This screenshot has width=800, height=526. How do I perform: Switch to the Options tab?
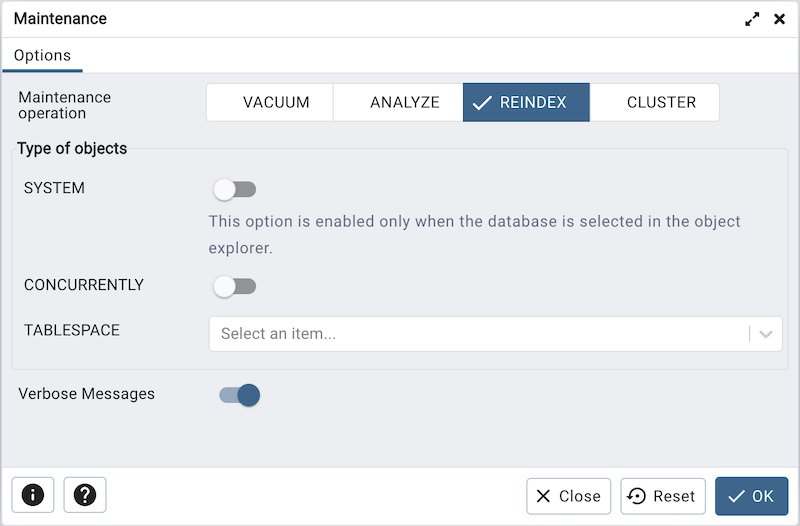click(x=42, y=56)
